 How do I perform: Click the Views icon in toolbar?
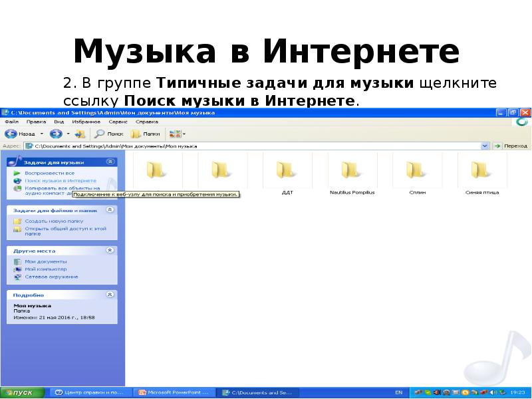175,134
